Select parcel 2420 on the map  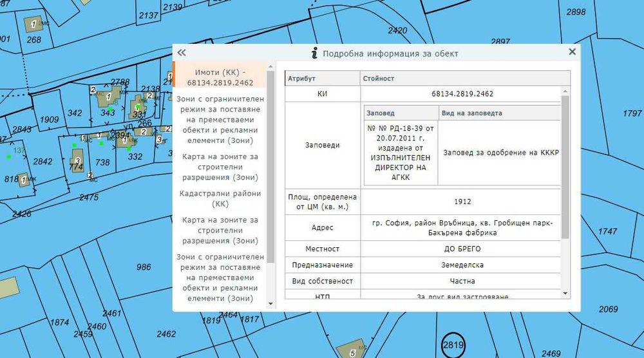point(397,30)
